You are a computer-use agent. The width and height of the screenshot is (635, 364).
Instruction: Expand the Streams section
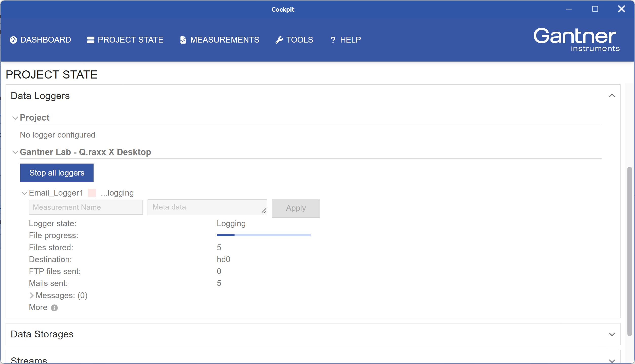click(x=612, y=360)
